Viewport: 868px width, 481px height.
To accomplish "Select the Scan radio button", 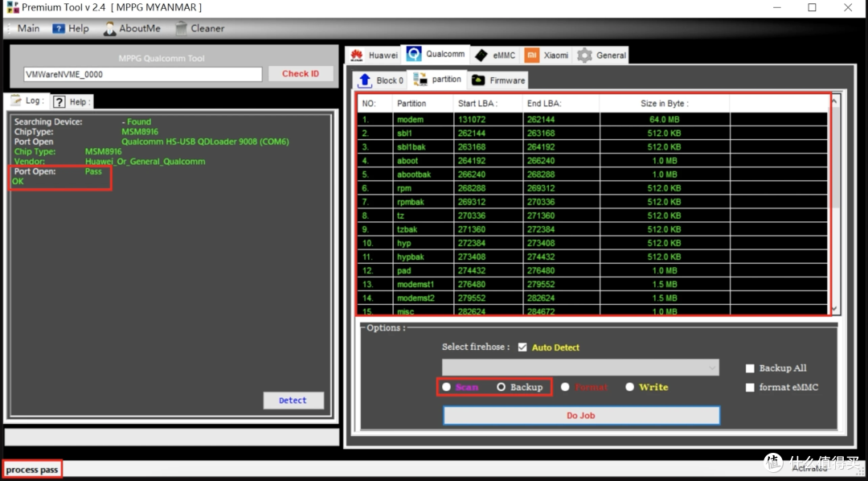I will pyautogui.click(x=446, y=387).
